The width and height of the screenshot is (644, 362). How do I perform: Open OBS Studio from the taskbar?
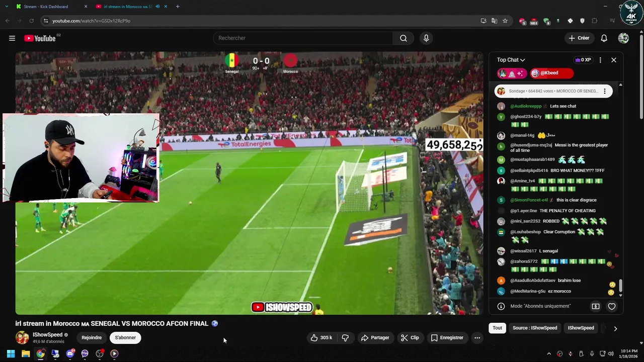pos(100,353)
